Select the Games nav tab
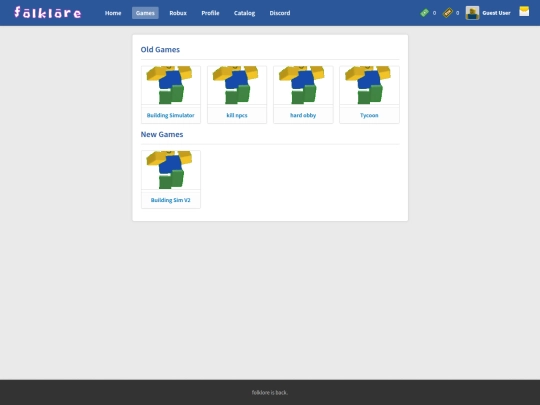This screenshot has height=405, width=540. [x=145, y=13]
